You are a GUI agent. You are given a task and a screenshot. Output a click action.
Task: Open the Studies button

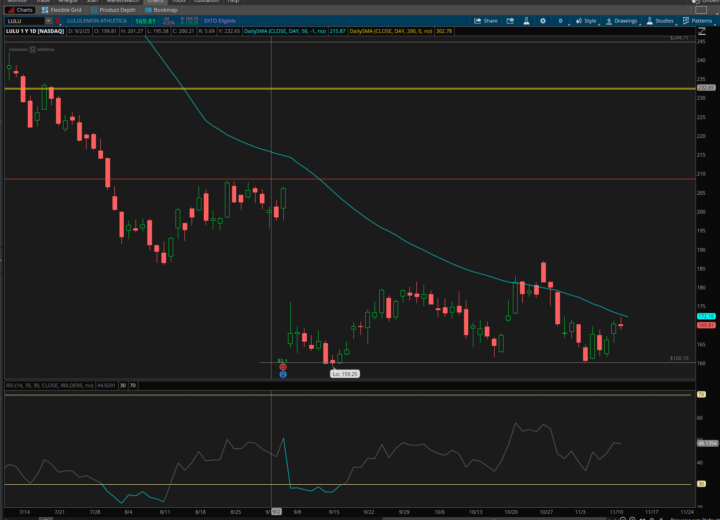660,21
